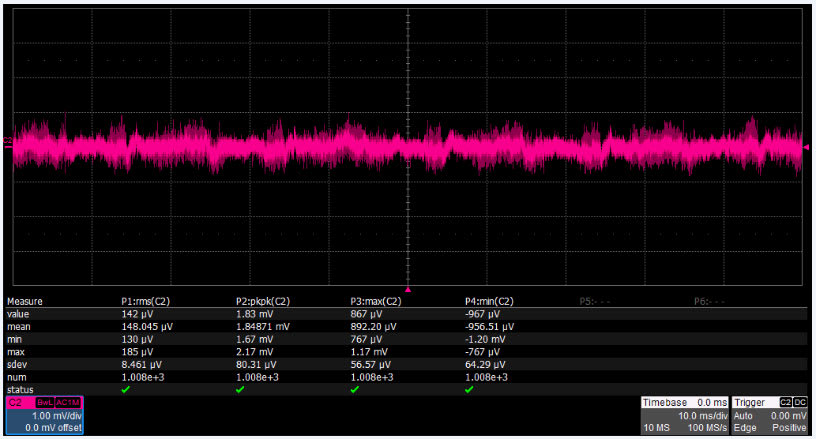Select the P3:max(C2) measurement column header
This screenshot has width=816, height=439.
[376, 301]
